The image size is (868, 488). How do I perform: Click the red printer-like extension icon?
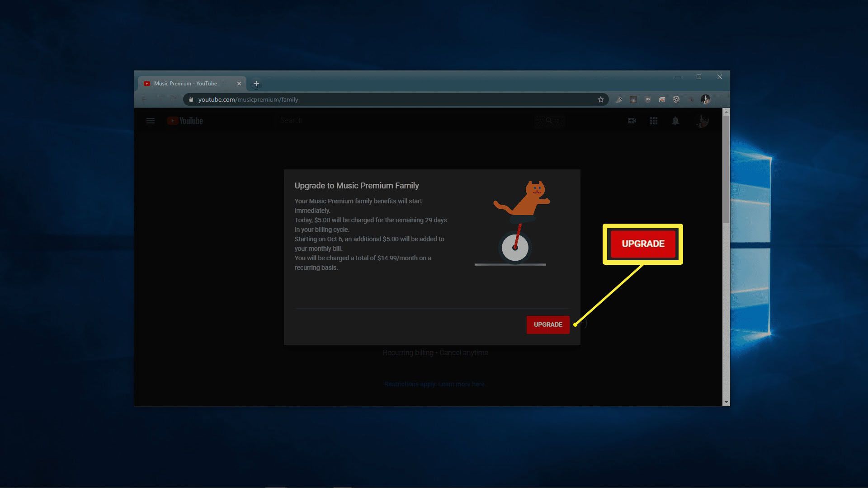(662, 99)
